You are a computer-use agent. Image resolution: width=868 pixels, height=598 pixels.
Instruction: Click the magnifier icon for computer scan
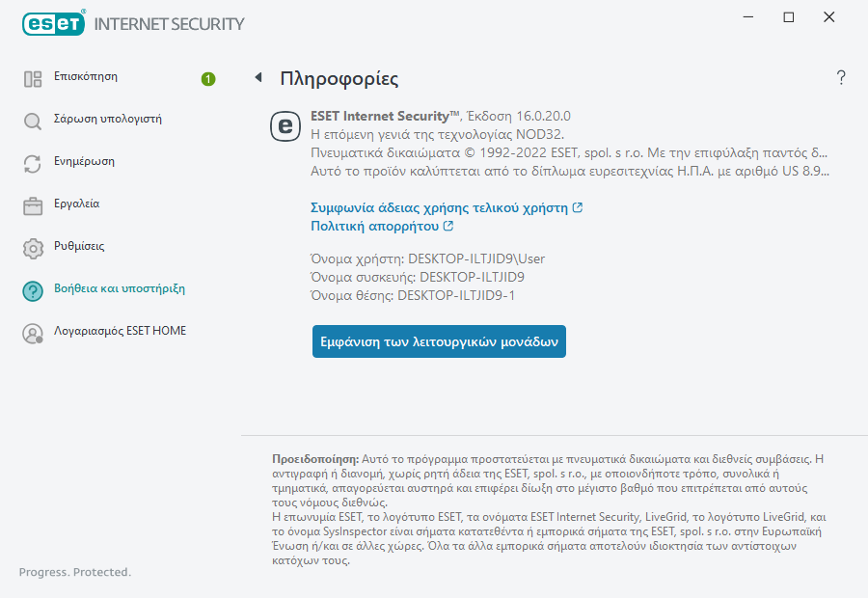click(x=33, y=122)
